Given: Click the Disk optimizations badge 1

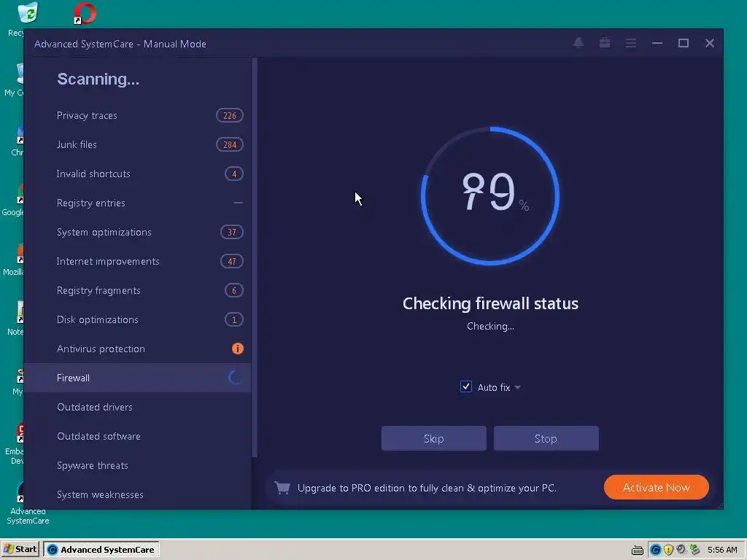Looking at the screenshot, I should (234, 319).
